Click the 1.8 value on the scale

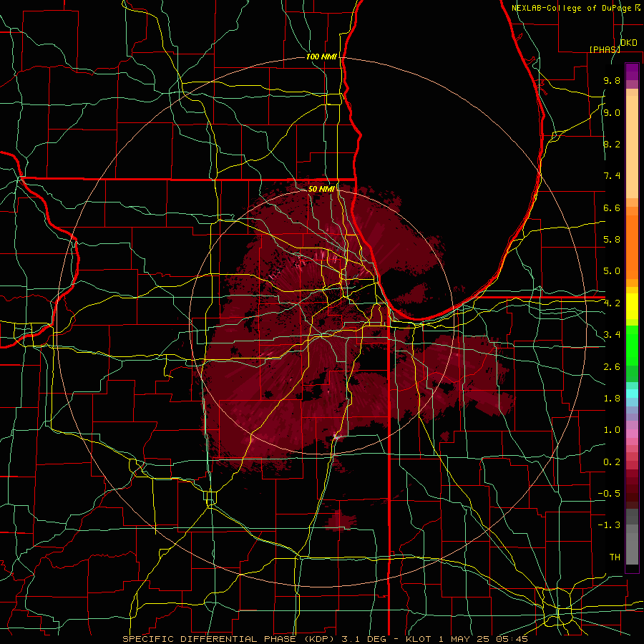(612, 399)
